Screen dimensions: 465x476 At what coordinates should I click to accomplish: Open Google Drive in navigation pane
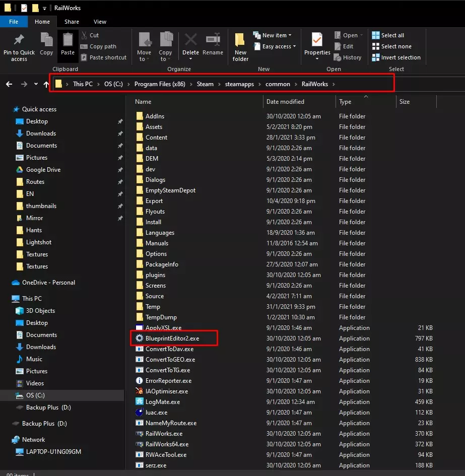point(43,170)
